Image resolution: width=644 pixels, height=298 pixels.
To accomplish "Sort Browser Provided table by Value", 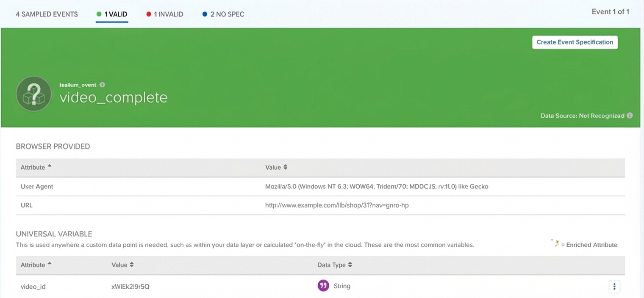I will pyautogui.click(x=276, y=167).
